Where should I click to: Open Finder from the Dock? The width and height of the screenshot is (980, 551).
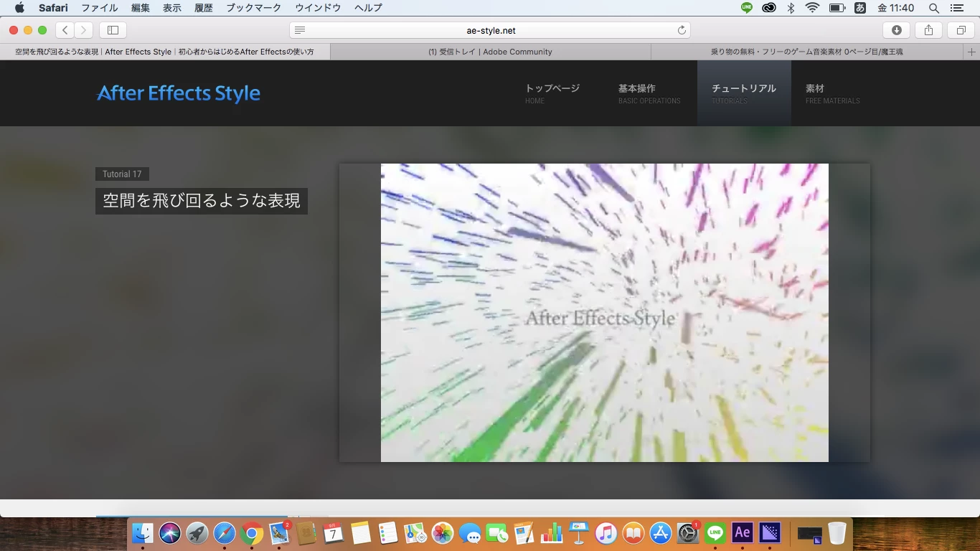coord(143,533)
